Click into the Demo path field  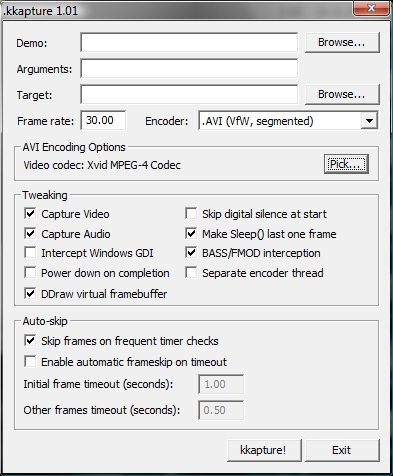point(189,42)
